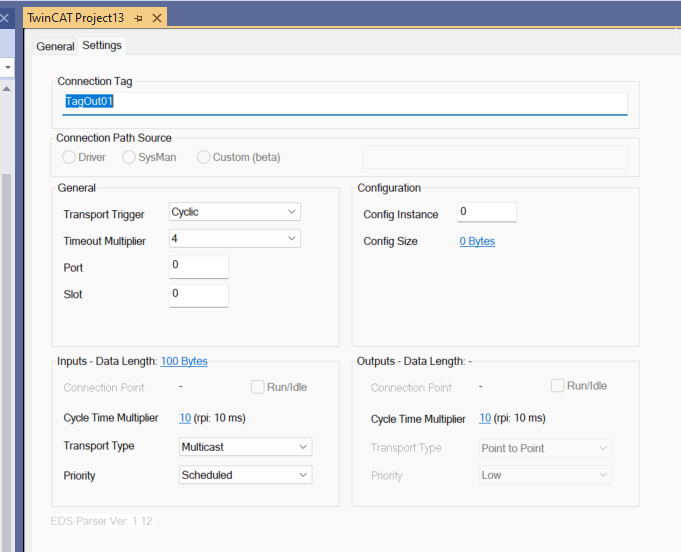This screenshot has height=552, width=681.
Task: Click the Outputs Connection Point label
Action: tap(411, 388)
